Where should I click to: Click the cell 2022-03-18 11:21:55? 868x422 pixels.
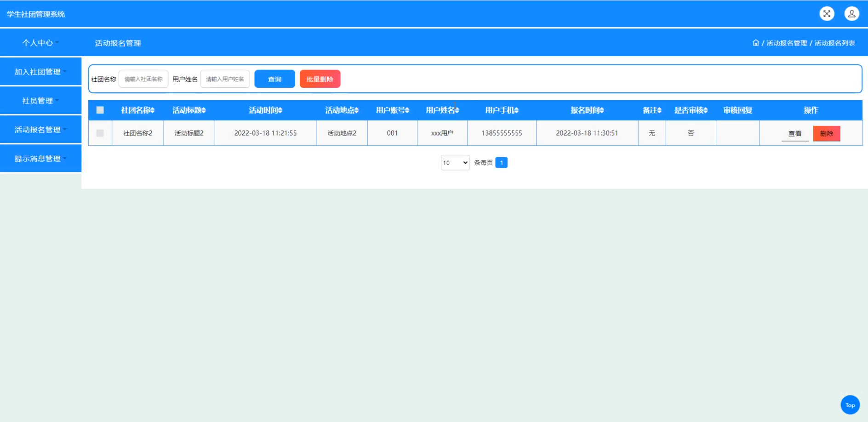pos(265,133)
